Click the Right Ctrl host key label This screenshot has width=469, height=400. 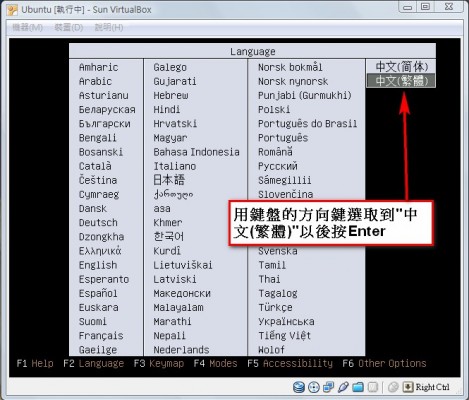coord(432,387)
